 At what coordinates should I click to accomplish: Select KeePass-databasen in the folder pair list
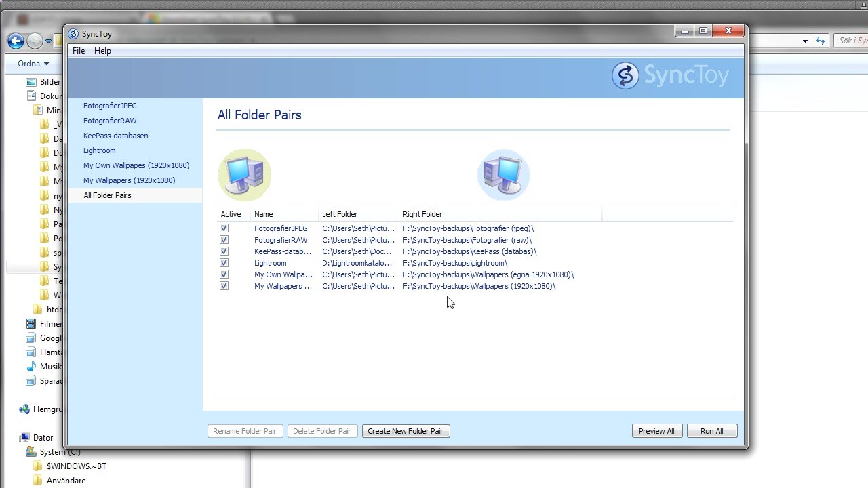(x=115, y=136)
